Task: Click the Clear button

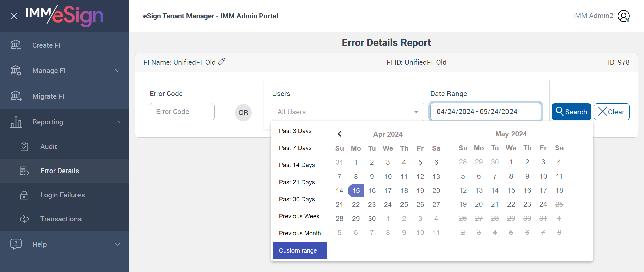Action: (x=611, y=112)
